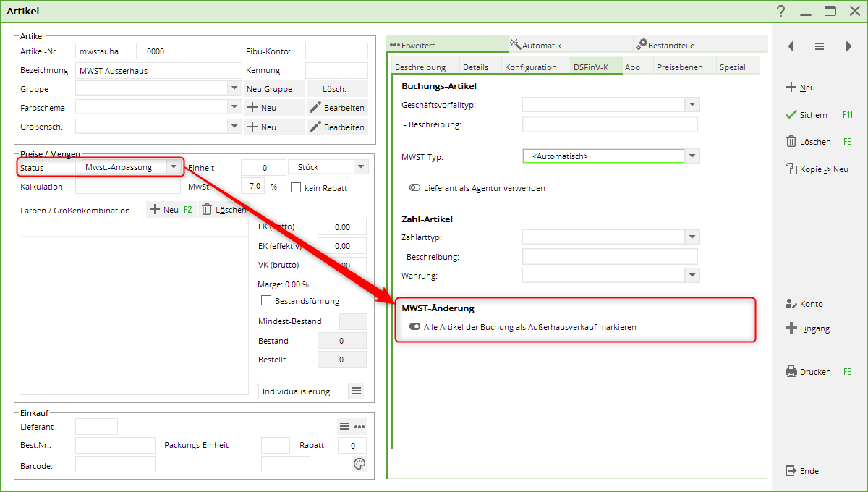Open the Konfiguration tab
The height and width of the screenshot is (492, 868).
(x=531, y=67)
